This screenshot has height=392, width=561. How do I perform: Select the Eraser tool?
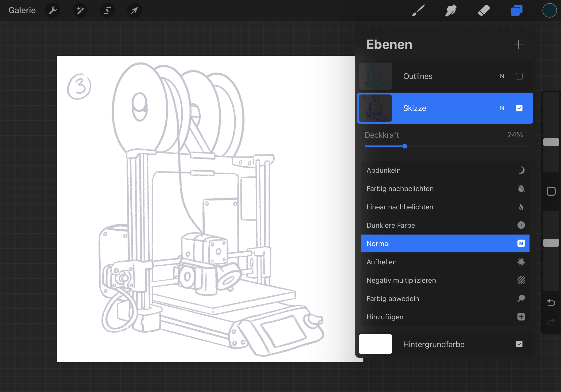pyautogui.click(x=484, y=11)
